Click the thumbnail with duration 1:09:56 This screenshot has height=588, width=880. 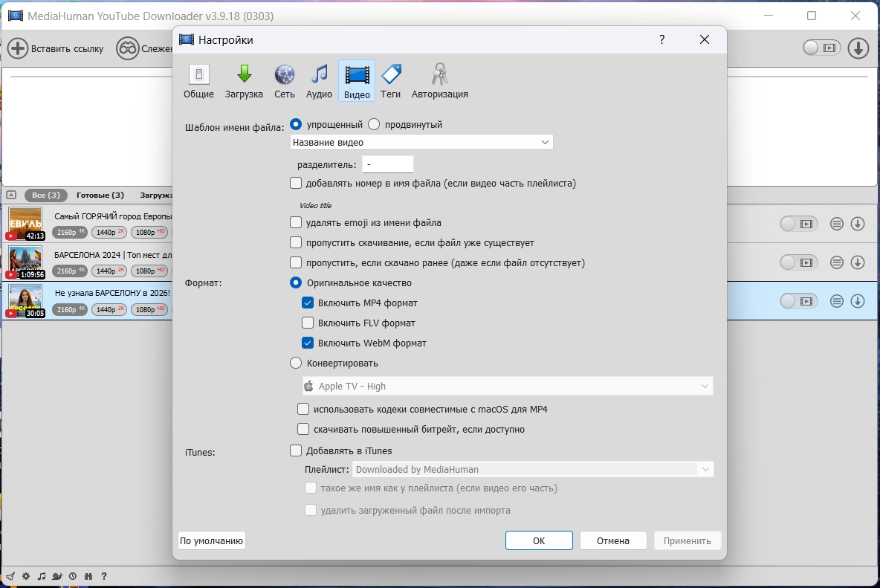pyautogui.click(x=25, y=262)
